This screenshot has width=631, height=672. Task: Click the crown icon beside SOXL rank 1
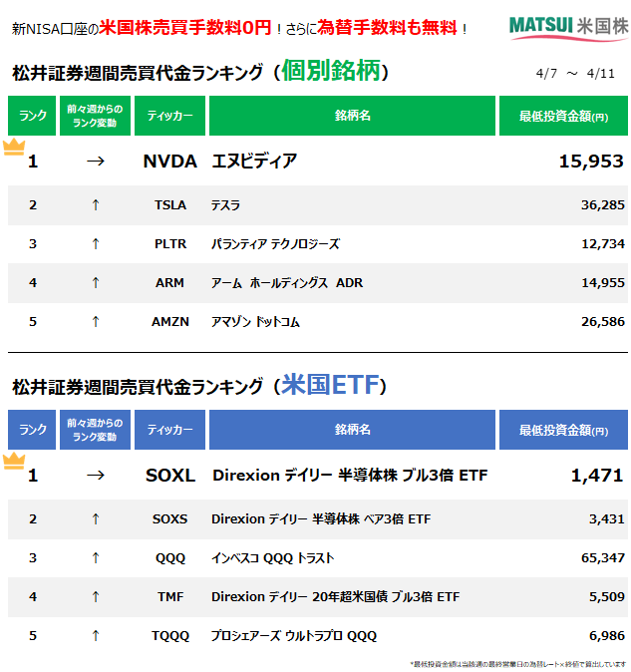(14, 462)
